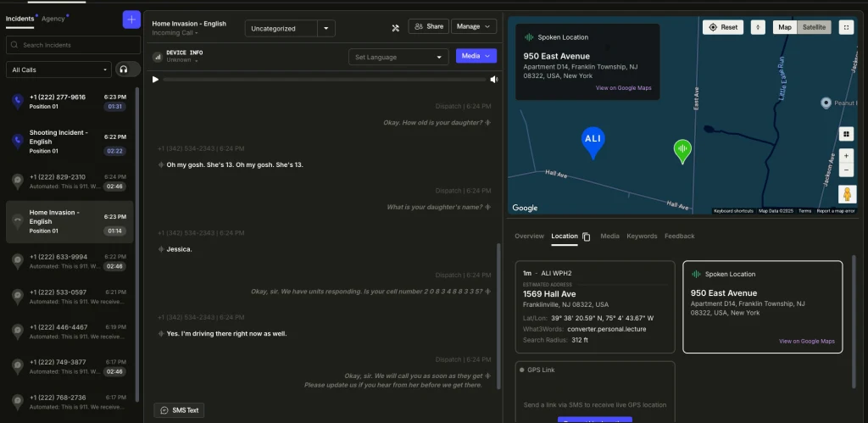Switch map to Satellite view
The width and height of the screenshot is (868, 423).
[x=815, y=27]
